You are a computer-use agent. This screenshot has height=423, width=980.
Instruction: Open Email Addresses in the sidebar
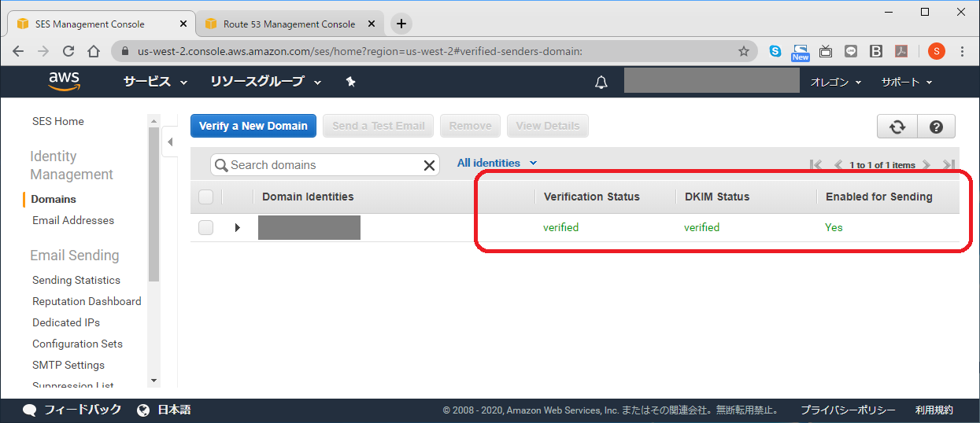point(73,220)
